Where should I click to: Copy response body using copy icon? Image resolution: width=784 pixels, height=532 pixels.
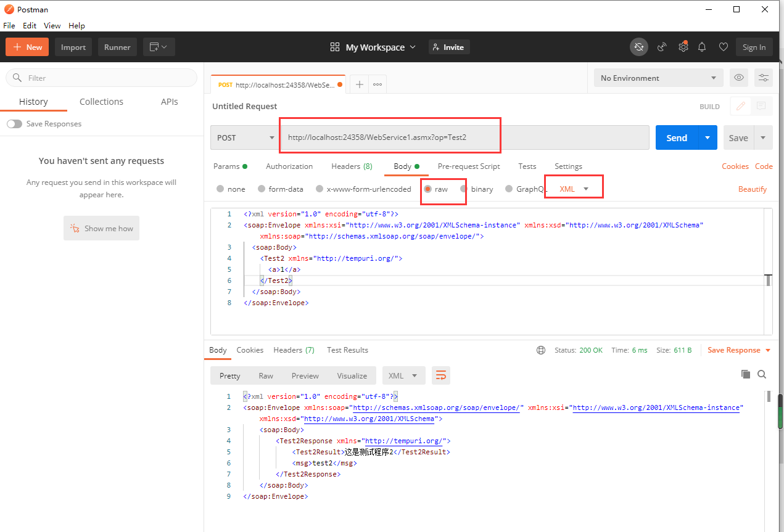[746, 374]
